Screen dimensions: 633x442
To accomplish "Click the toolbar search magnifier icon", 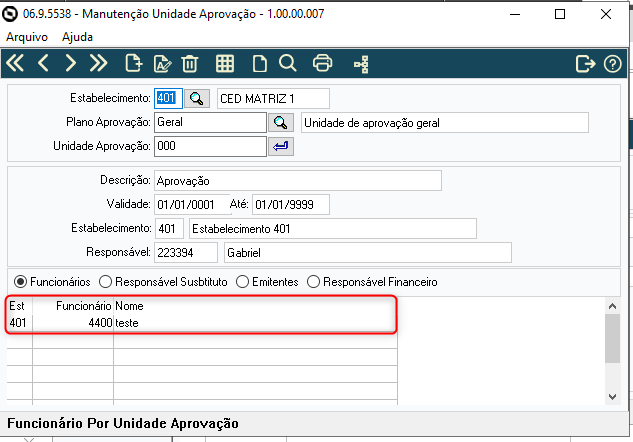I will click(x=287, y=63).
